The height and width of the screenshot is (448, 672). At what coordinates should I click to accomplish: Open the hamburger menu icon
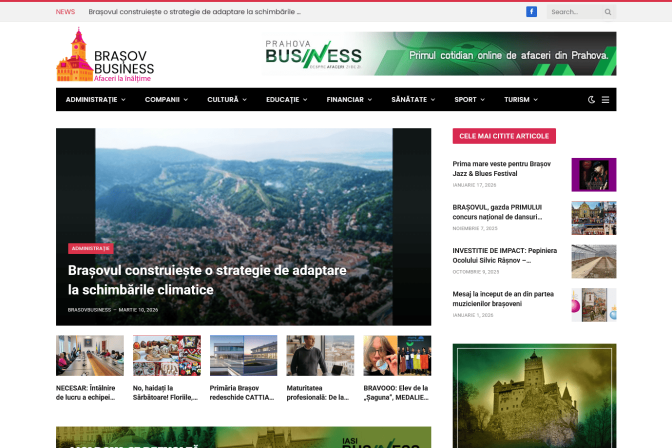click(605, 99)
